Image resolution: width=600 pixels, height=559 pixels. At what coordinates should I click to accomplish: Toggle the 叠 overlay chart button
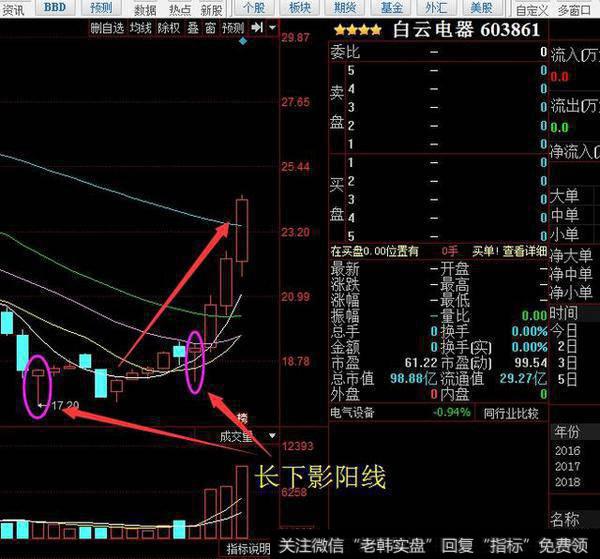(x=192, y=28)
